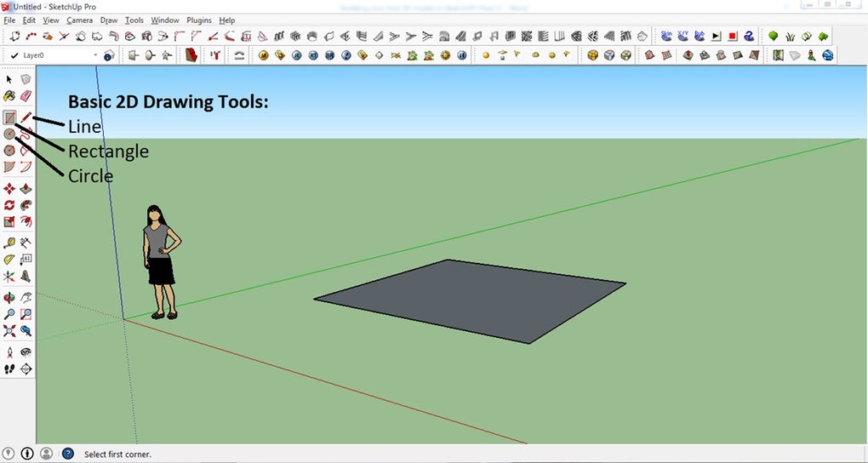Expand the Layer0 layer dropdown

[95, 55]
